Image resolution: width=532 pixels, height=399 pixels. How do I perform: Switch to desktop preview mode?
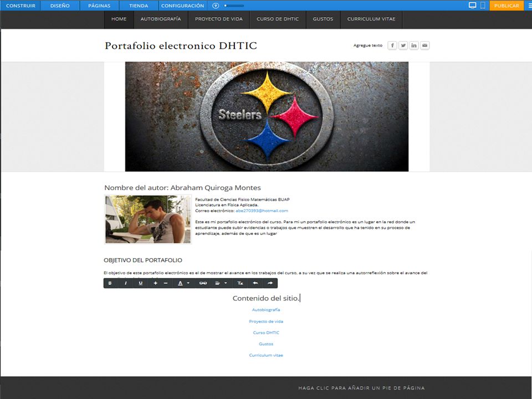tap(472, 5)
